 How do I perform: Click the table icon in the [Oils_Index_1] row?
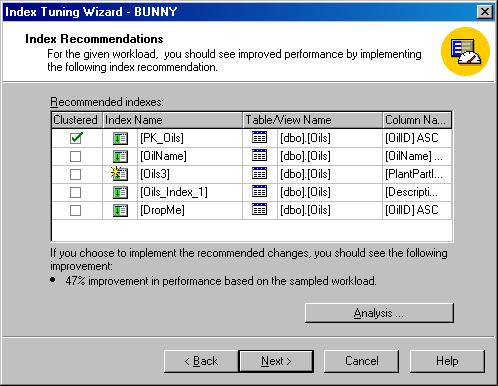[x=259, y=191]
